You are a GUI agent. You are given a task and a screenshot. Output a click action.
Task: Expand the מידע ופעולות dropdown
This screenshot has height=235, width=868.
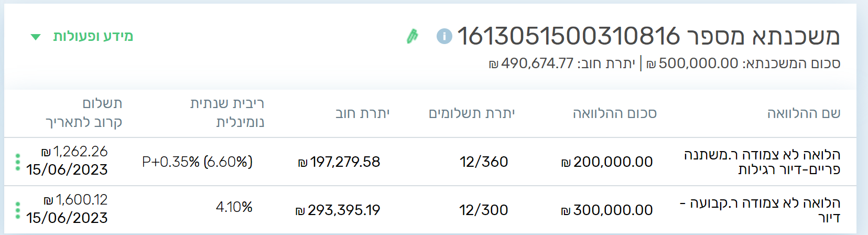pyautogui.click(x=93, y=36)
